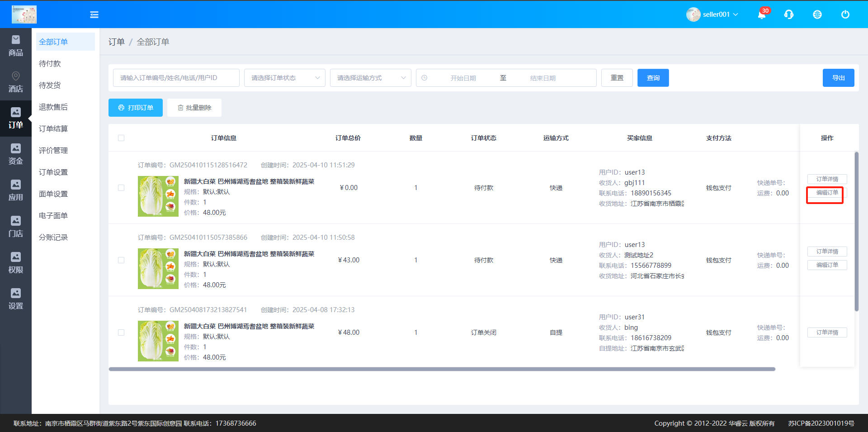Open the 酒店 sidebar section

coord(16,82)
